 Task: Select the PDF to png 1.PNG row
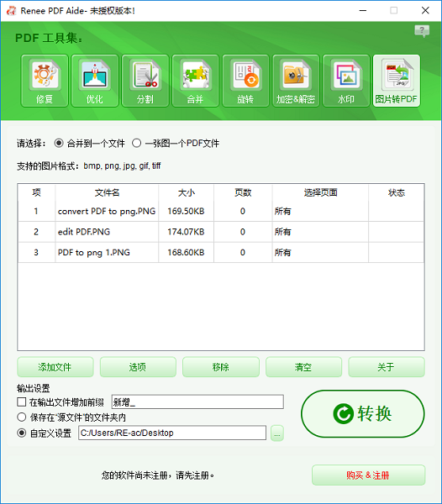[221, 252]
